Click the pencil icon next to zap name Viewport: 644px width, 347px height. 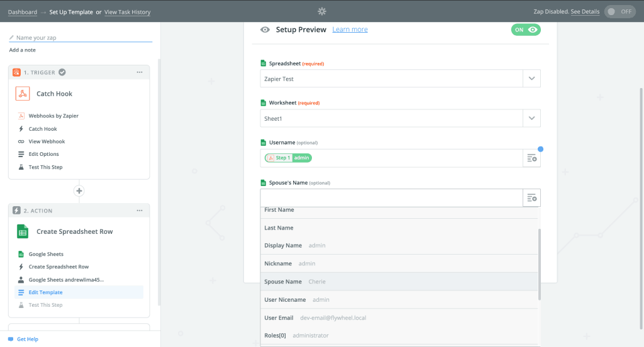11,37
